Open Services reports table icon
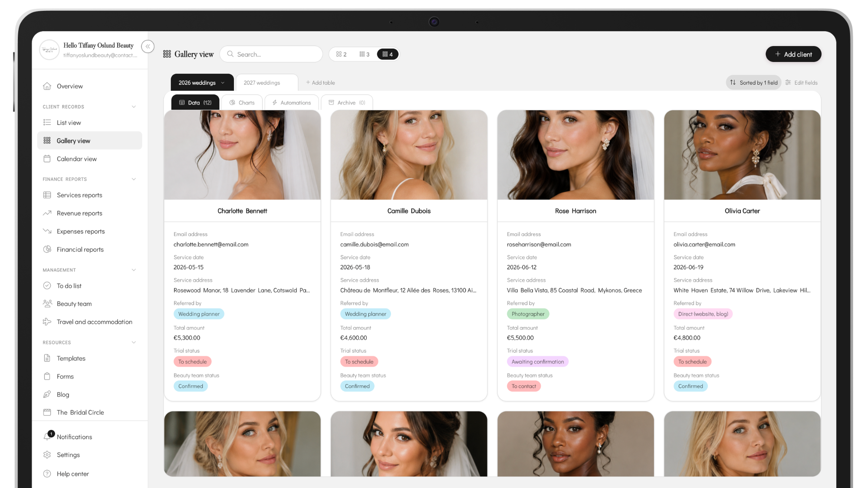 [x=47, y=195]
